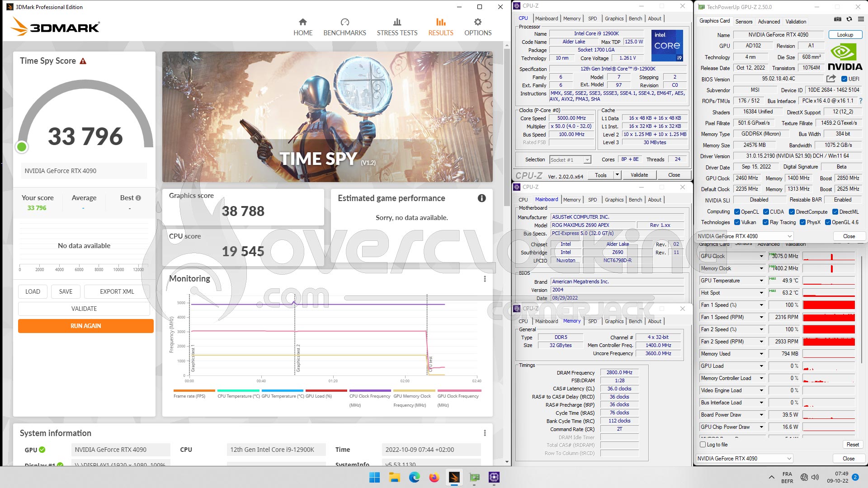
Task: Open System information three-dot menu
Action: coord(485,433)
